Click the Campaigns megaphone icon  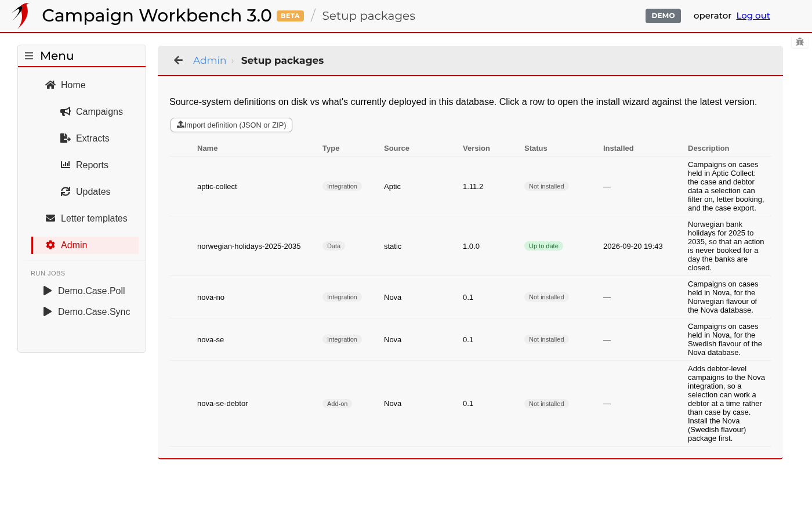(x=66, y=111)
